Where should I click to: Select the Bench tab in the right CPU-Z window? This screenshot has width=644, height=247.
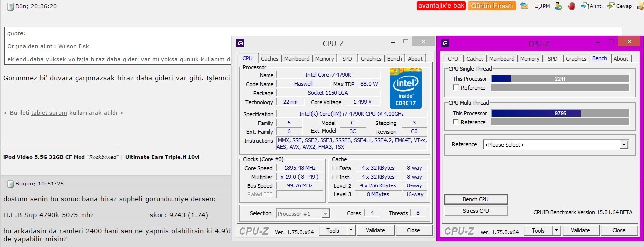click(600, 58)
